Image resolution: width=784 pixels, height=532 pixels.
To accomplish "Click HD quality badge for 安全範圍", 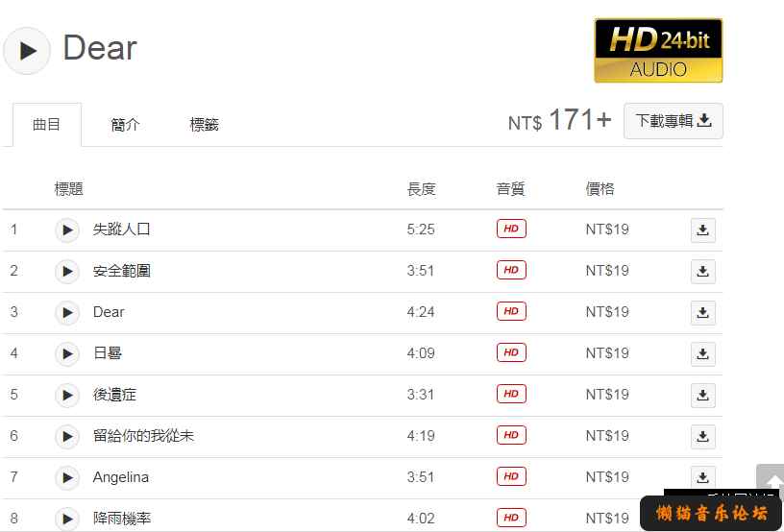I will tap(511, 270).
